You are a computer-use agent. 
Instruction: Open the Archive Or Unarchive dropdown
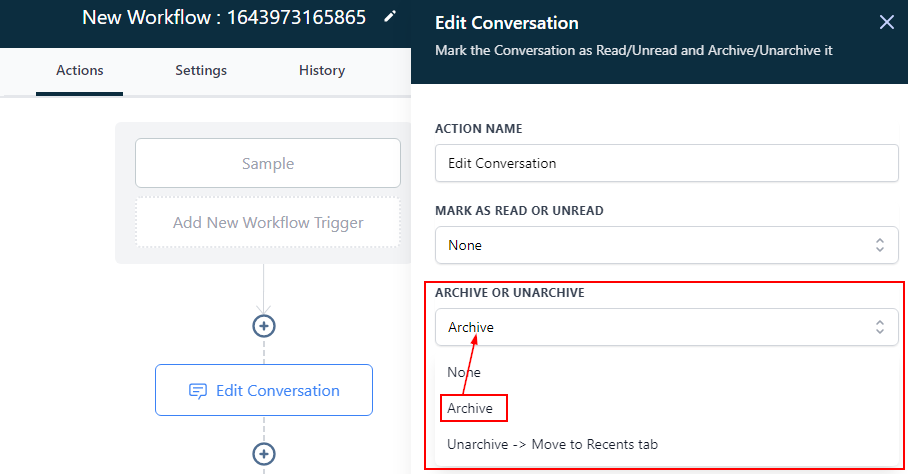[x=666, y=327]
